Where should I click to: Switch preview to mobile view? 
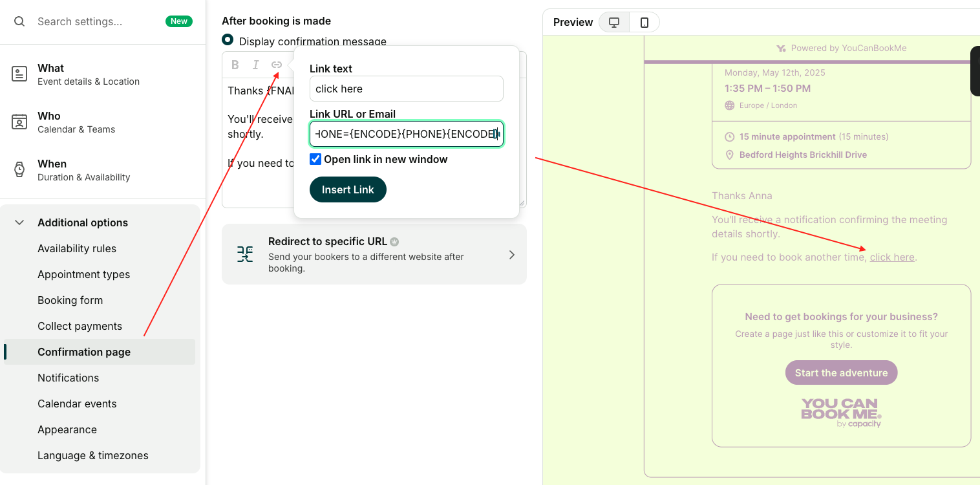click(x=644, y=22)
